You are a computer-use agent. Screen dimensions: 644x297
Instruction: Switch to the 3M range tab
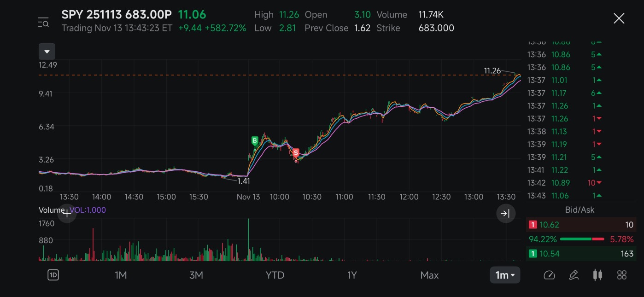pos(196,275)
